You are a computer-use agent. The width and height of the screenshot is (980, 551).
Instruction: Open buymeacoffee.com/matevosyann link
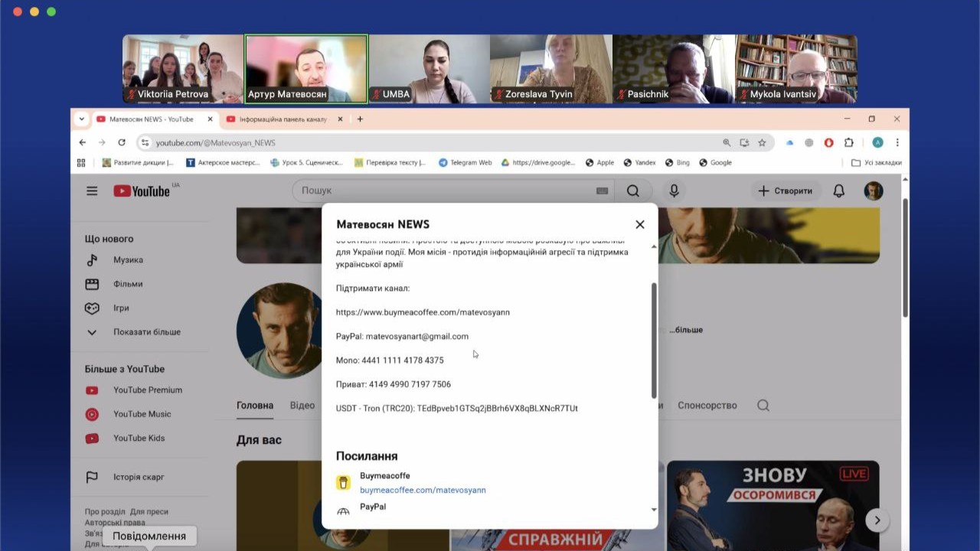tap(423, 490)
